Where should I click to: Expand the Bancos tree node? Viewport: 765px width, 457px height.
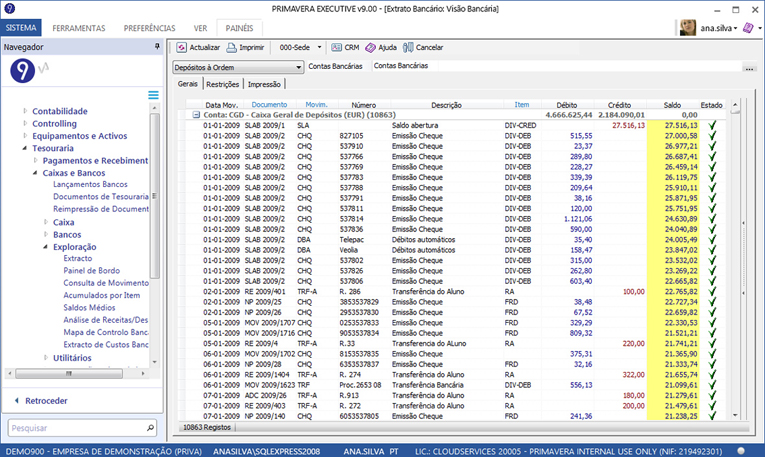[46, 234]
